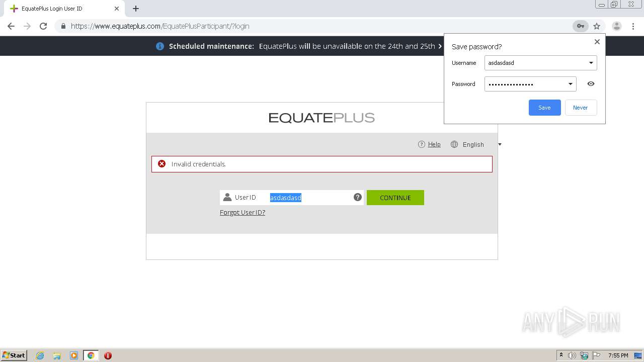Screen dimensions: 644x362
Task: Open the saved passwords key icon
Action: tap(580, 26)
